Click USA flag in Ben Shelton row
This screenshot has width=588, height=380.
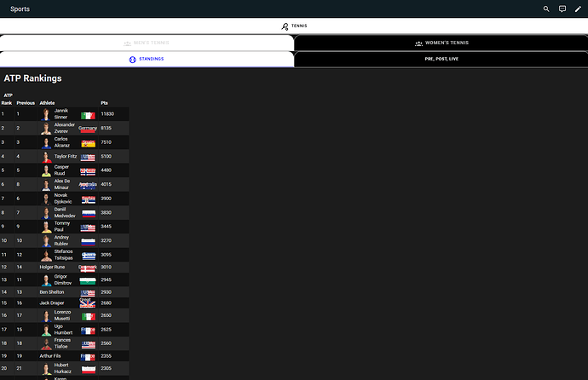click(x=88, y=293)
